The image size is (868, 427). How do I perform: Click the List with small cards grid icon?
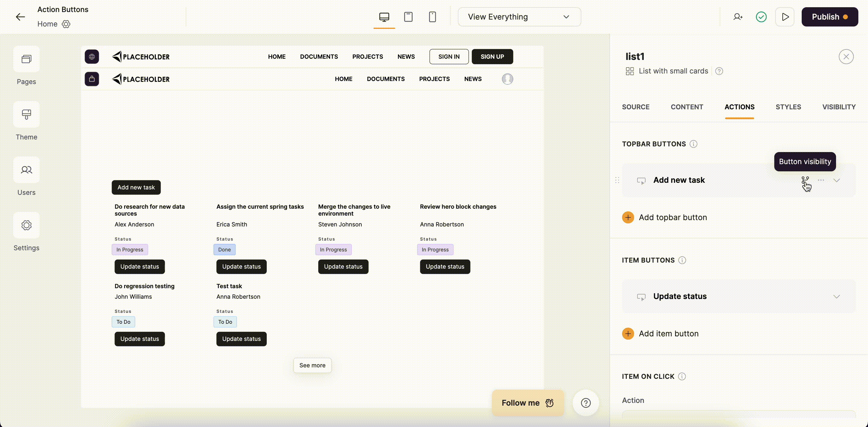pyautogui.click(x=629, y=71)
